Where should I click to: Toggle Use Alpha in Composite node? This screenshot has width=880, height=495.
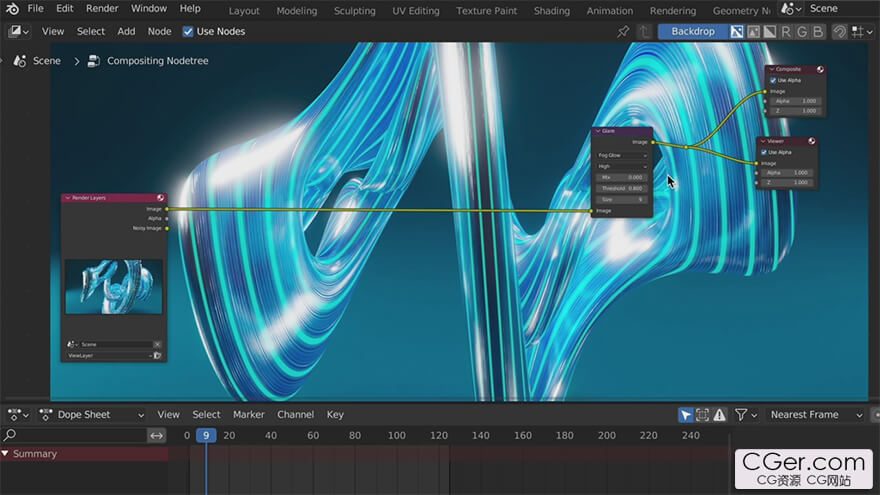pyautogui.click(x=773, y=80)
